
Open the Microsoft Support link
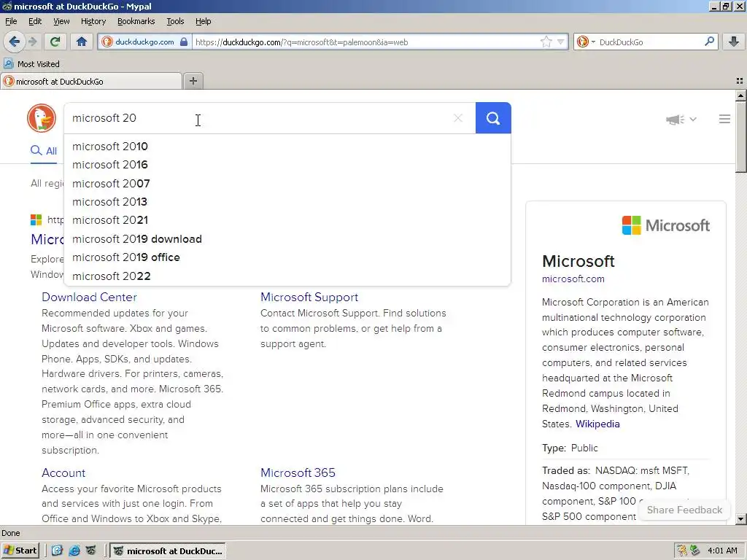coord(309,297)
